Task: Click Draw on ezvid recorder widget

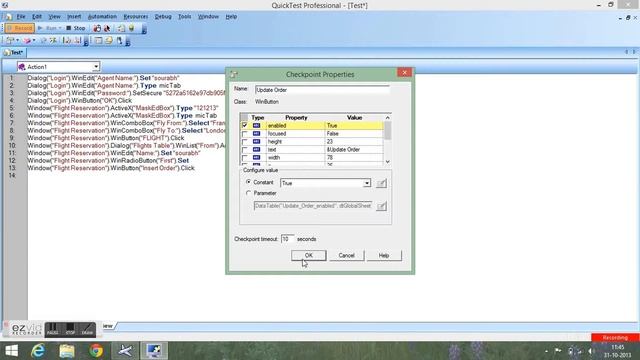Action: tap(87, 329)
